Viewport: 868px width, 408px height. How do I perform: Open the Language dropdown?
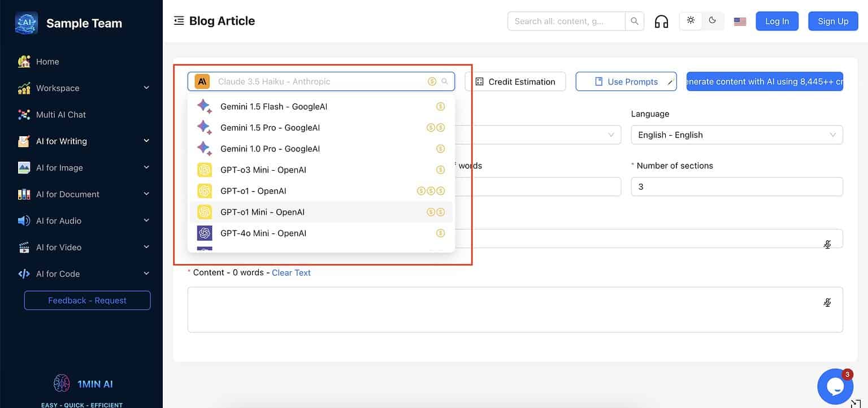[x=736, y=135]
